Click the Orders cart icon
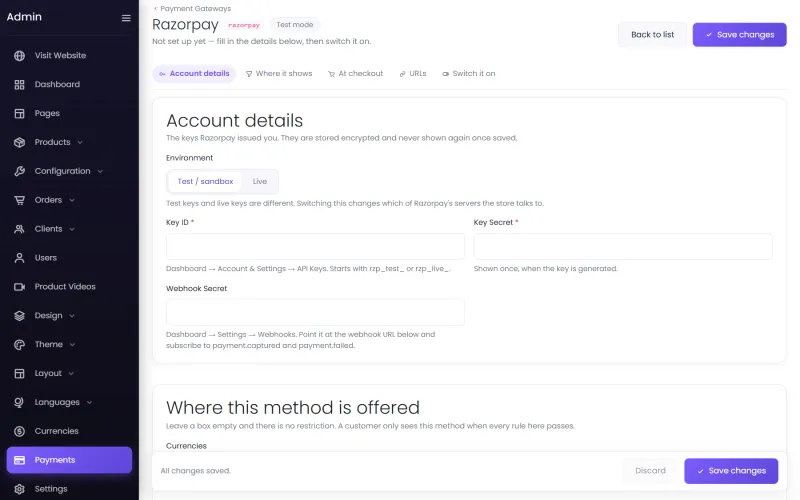This screenshot has height=500, width=800. (19, 200)
